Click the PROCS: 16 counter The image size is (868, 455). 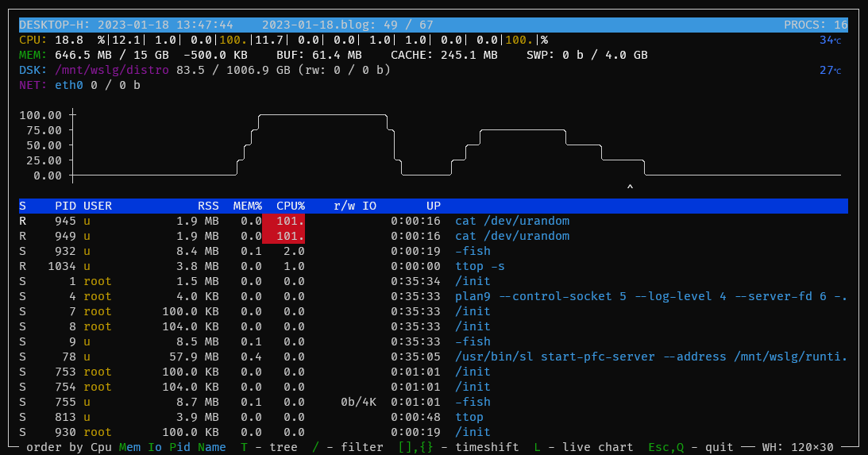[x=816, y=25]
